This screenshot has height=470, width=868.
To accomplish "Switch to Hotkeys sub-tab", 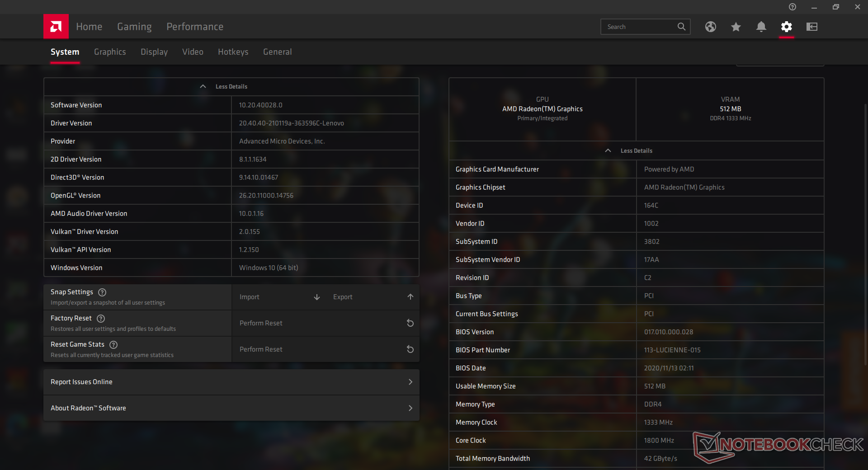I will point(233,52).
